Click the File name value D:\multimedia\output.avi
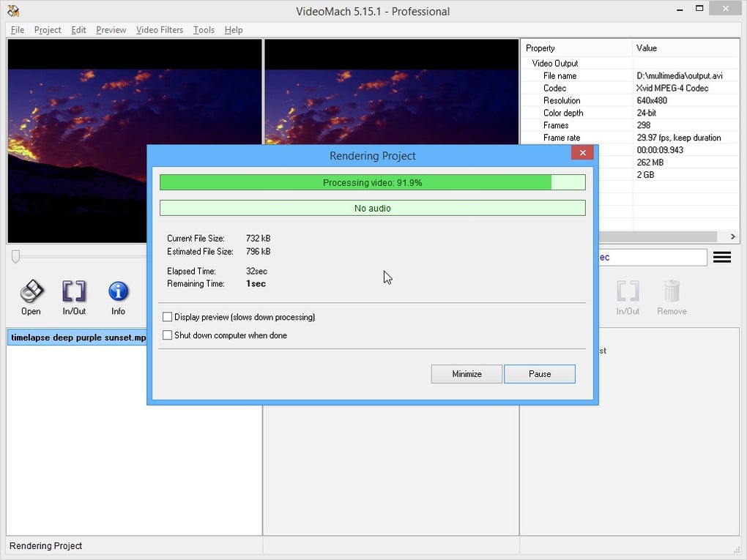The height and width of the screenshot is (560, 747). (x=680, y=75)
